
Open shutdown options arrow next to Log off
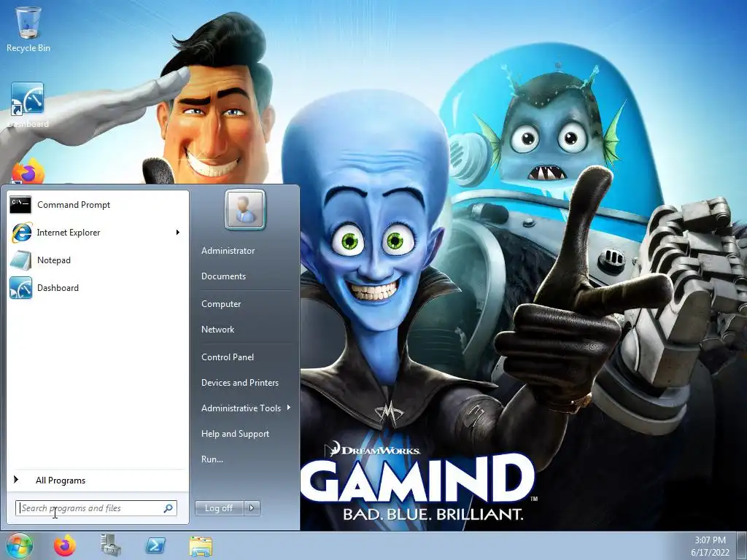252,508
